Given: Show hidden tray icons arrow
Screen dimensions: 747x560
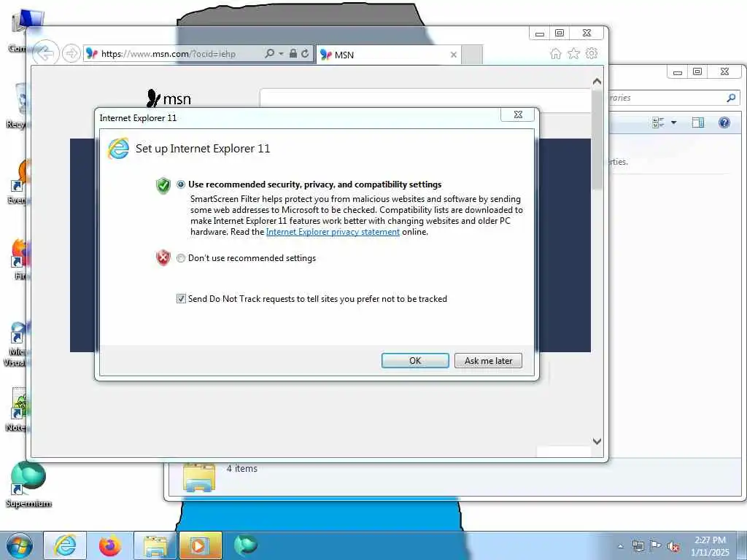Looking at the screenshot, I should (x=620, y=546).
